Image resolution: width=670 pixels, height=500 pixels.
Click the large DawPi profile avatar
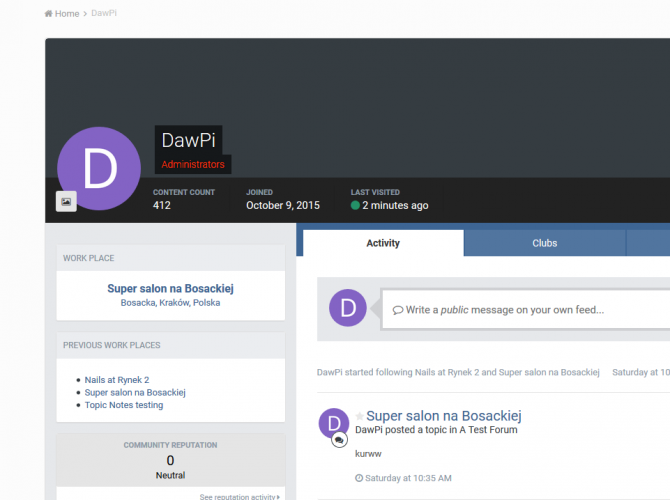pyautogui.click(x=100, y=168)
